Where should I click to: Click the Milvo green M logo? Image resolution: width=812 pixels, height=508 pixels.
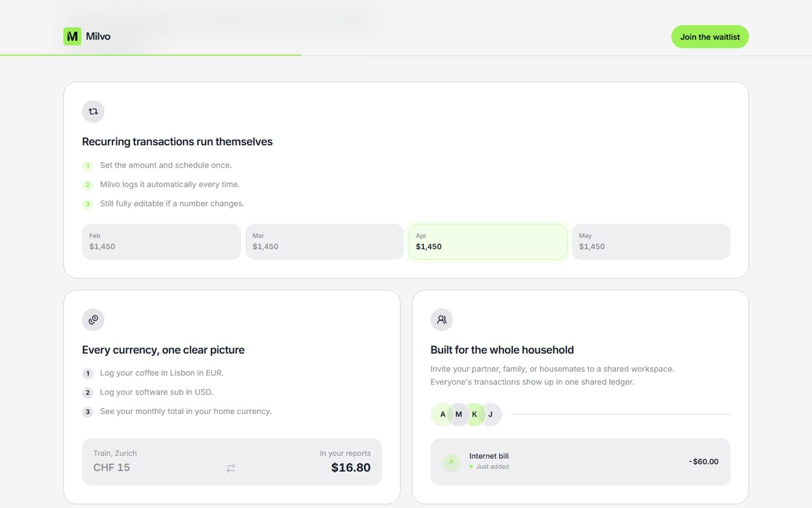coord(72,36)
